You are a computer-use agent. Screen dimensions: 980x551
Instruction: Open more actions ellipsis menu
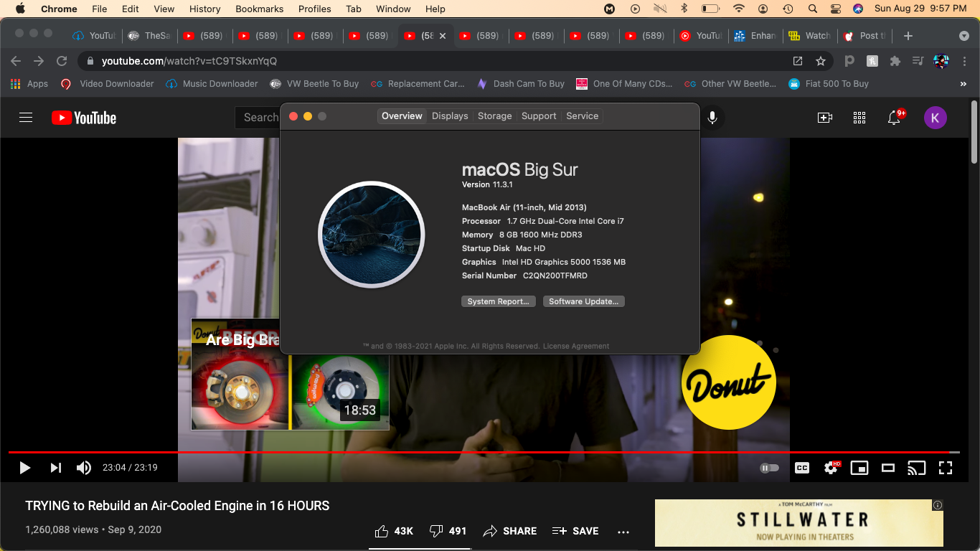click(x=623, y=532)
